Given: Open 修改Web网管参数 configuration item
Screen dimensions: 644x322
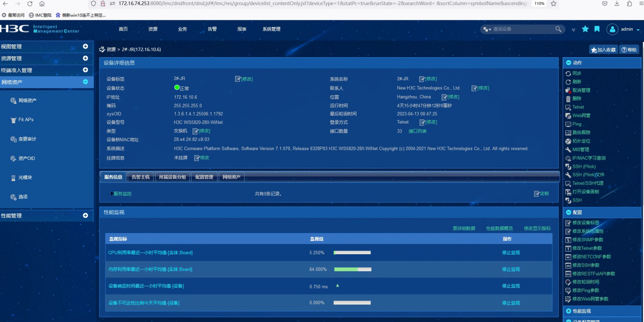Looking at the screenshot, I should coord(590,299).
